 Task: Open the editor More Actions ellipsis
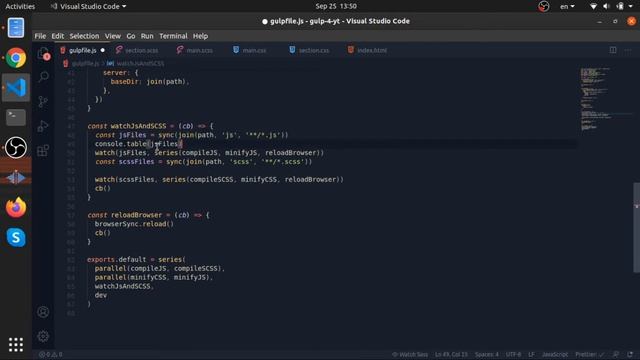pyautogui.click(x=628, y=50)
